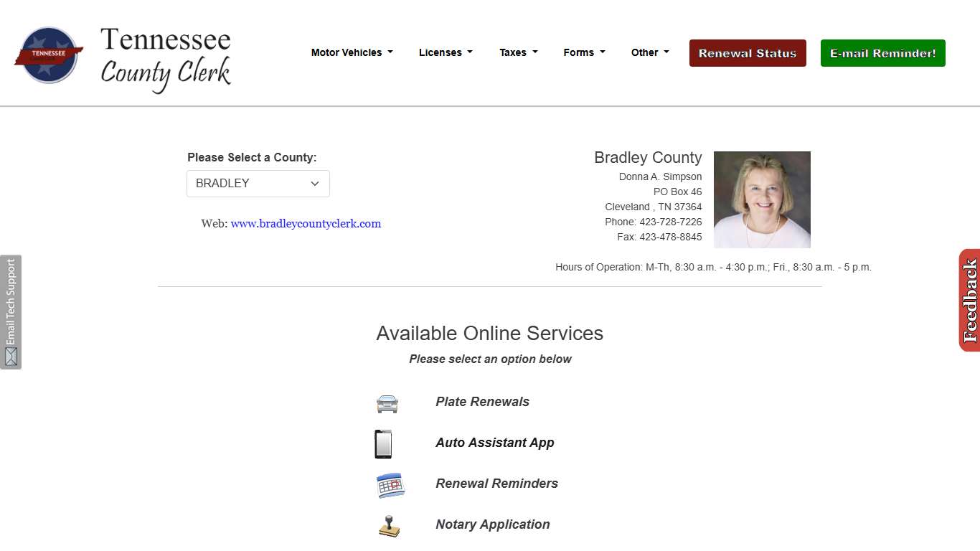Click the Renewal Reminders service label
The width and height of the screenshot is (980, 551).
click(x=496, y=484)
